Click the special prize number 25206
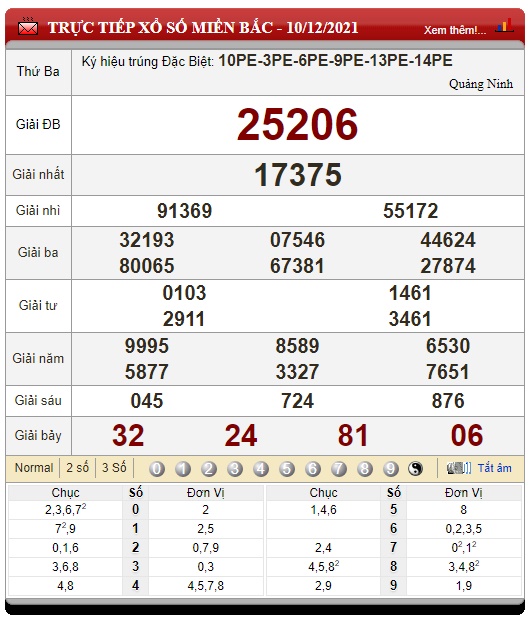 [x=297, y=125]
